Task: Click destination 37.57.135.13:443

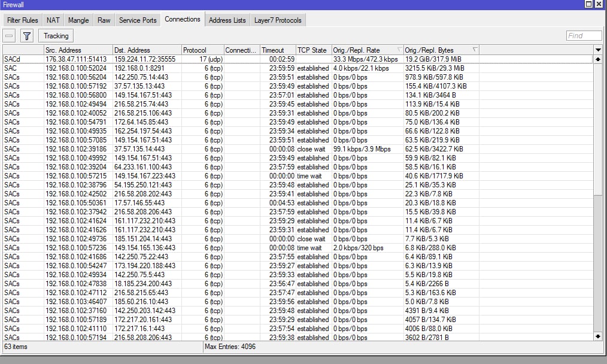Action: [x=139, y=86]
